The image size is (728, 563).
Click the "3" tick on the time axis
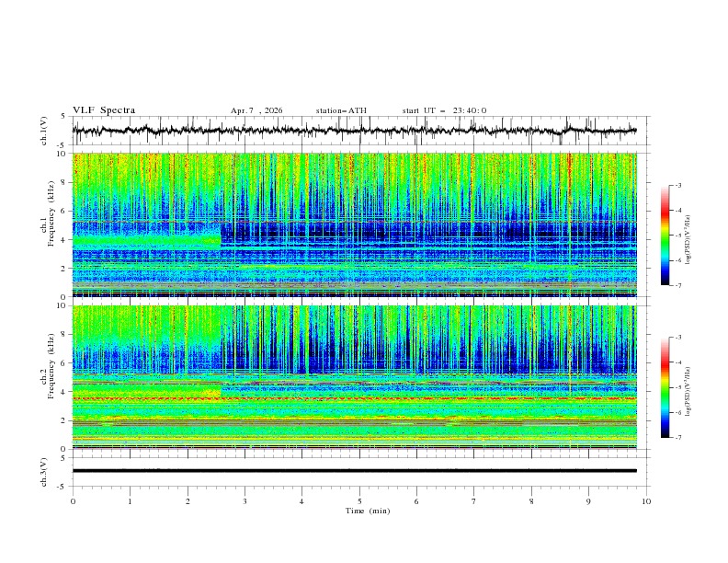click(245, 501)
